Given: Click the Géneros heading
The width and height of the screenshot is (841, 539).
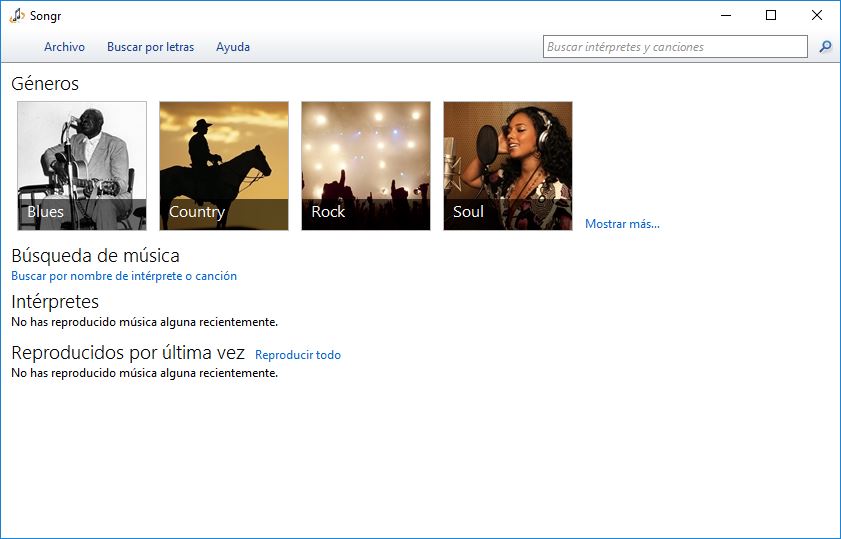Looking at the screenshot, I should click(45, 84).
